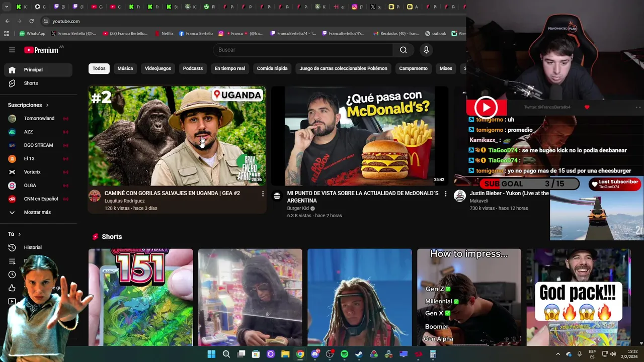Open Microsoft Store from the taskbar
The image size is (644, 362).
[x=256, y=354]
